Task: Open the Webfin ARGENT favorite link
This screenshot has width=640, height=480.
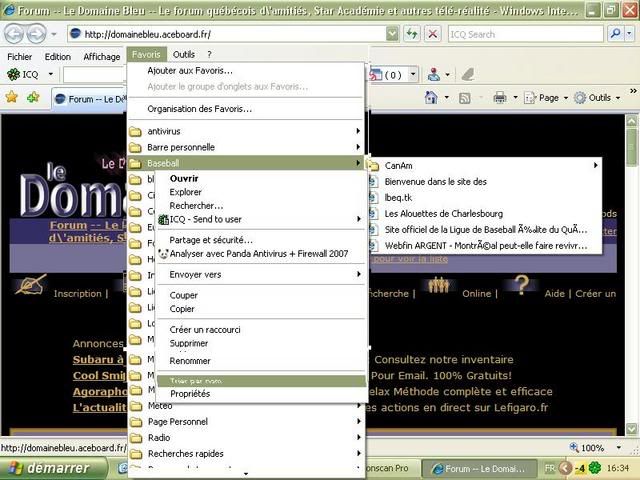Action: pos(484,245)
